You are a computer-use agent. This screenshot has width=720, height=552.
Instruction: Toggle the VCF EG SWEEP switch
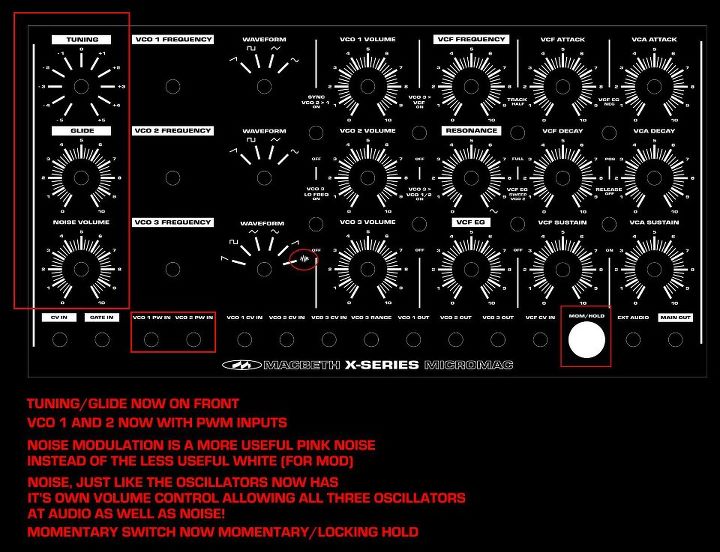coord(518,224)
